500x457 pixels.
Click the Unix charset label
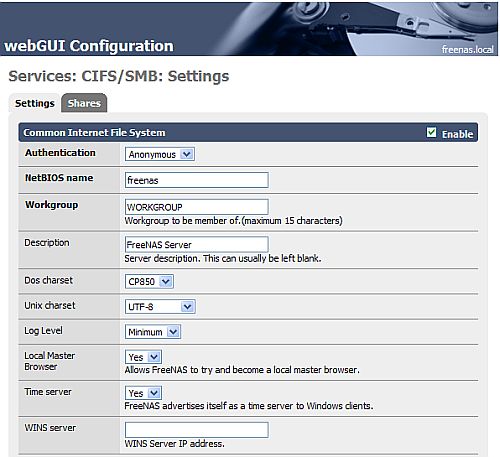50,305
